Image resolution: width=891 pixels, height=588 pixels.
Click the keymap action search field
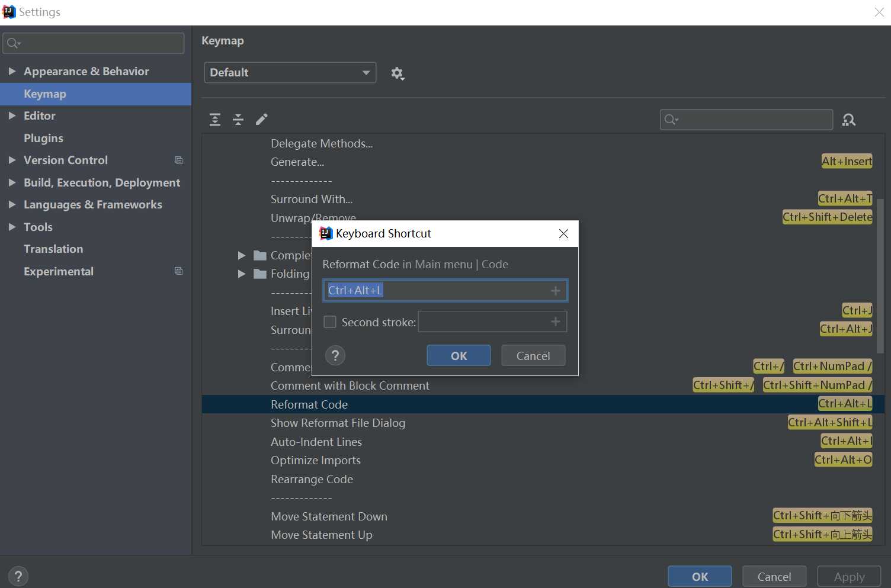pyautogui.click(x=746, y=120)
